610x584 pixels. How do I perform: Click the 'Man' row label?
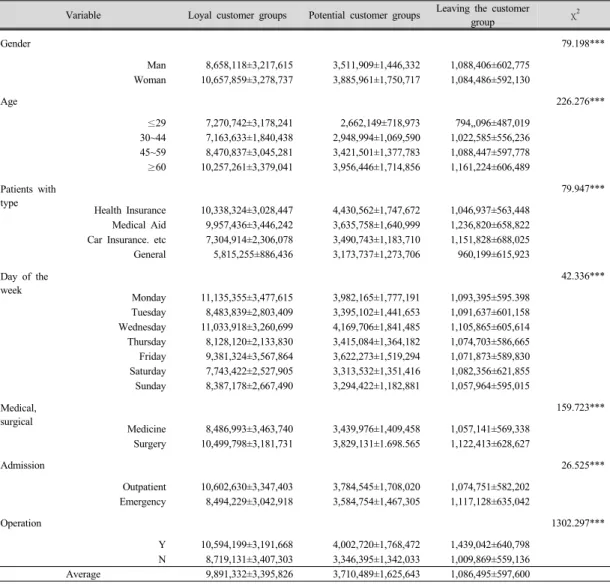click(156, 65)
